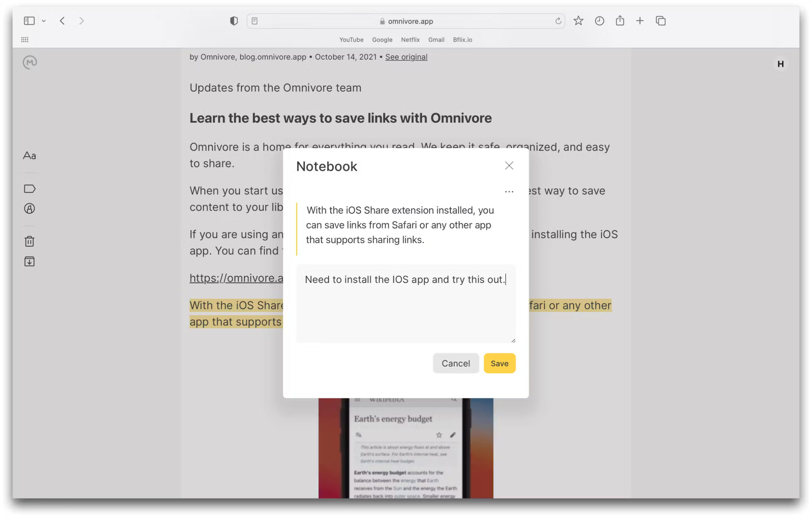Open a new tab with the plus icon
Screen dimensions: 812x517
coord(640,21)
